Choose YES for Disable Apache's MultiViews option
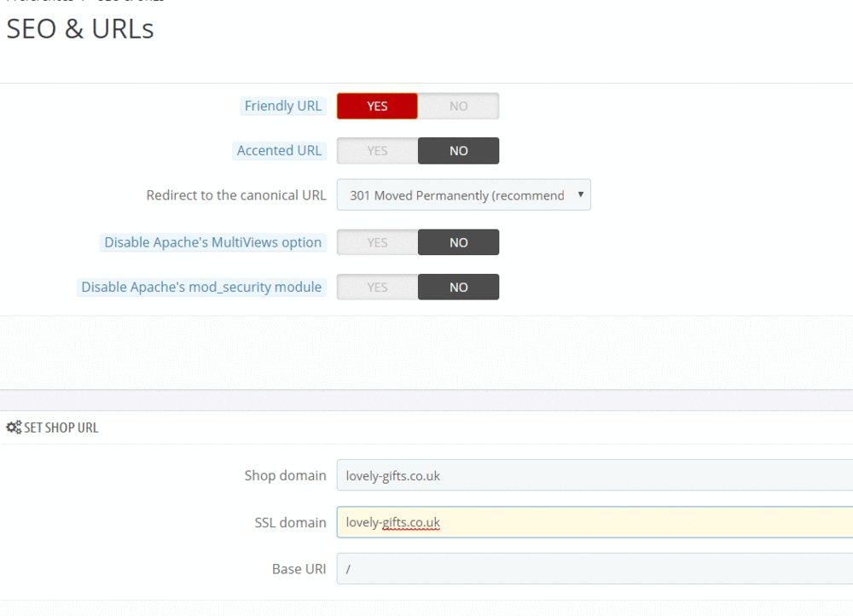 pos(377,242)
